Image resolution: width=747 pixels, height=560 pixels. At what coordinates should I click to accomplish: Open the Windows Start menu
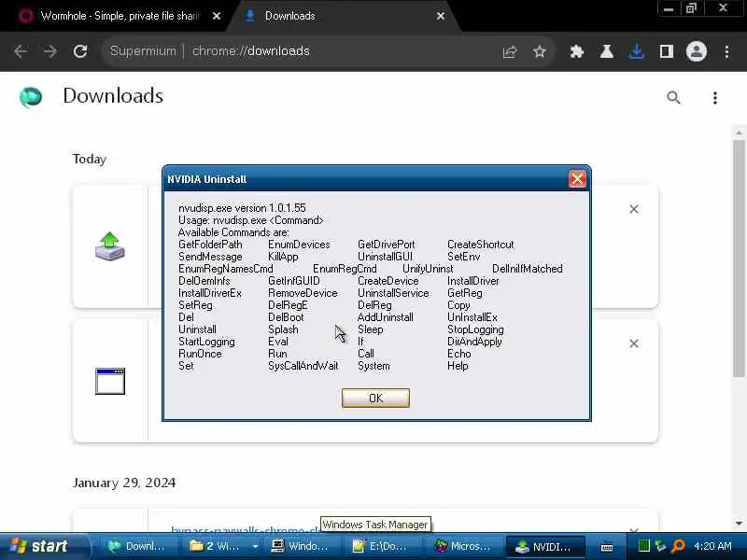point(44,546)
